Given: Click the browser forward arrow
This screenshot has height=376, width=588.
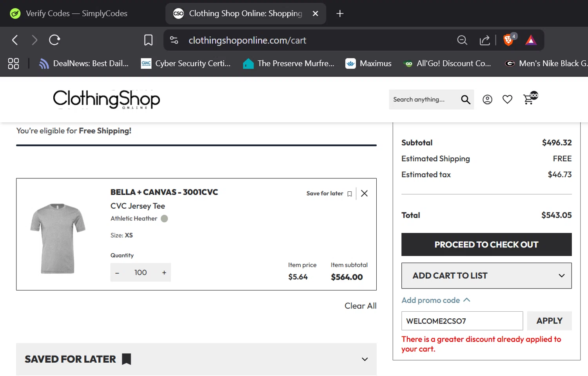Looking at the screenshot, I should pyautogui.click(x=34, y=40).
